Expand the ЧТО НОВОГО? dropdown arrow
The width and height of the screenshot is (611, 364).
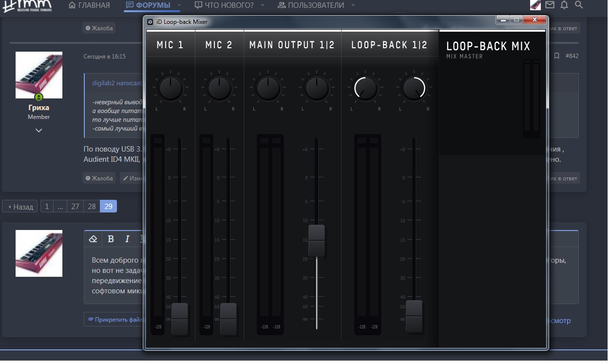263,5
